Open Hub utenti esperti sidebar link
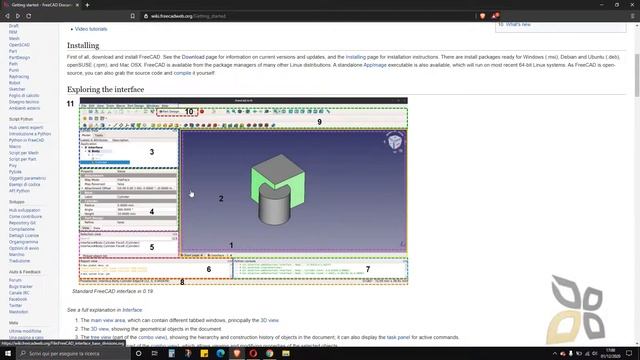The image size is (640, 360). [26, 127]
